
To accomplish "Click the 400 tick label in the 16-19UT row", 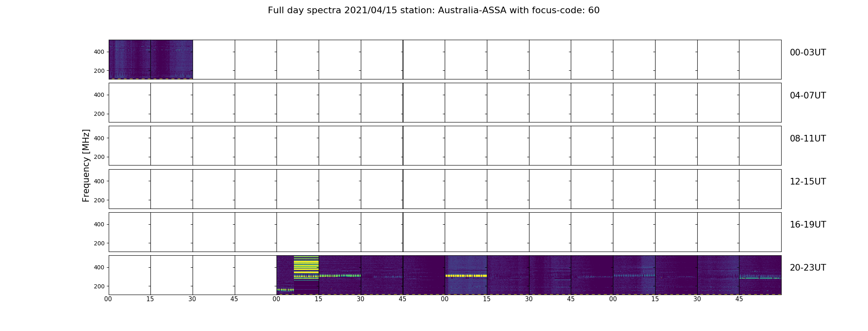I will tap(99, 224).
